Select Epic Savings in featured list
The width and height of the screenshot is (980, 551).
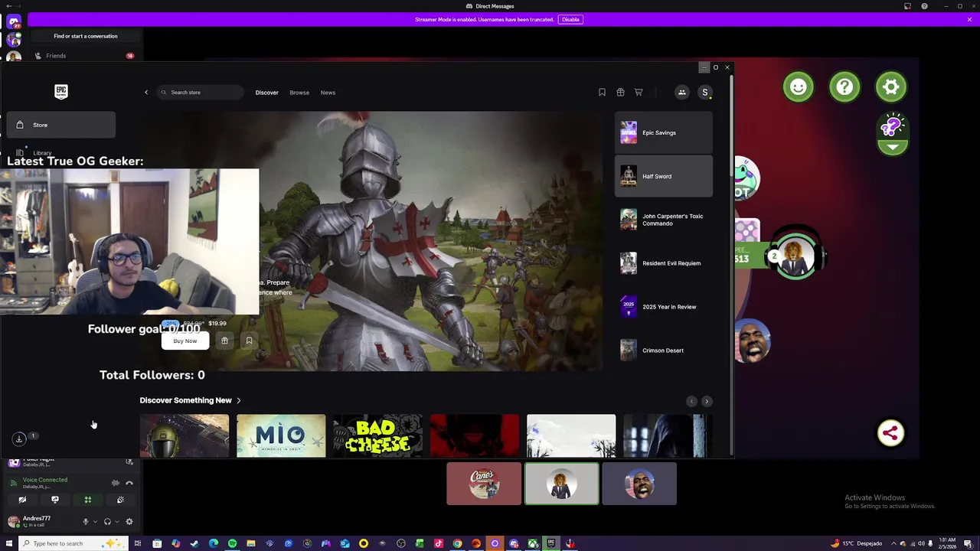click(664, 132)
